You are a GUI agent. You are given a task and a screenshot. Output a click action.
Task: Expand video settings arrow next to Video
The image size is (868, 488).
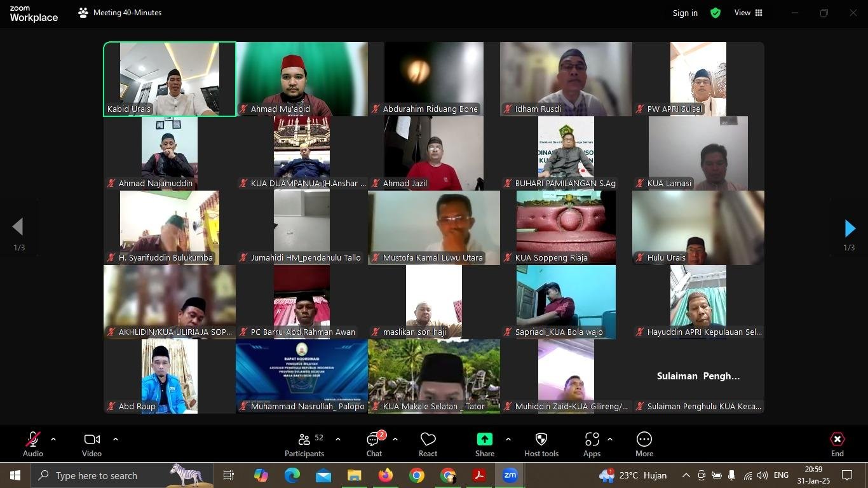[116, 439]
